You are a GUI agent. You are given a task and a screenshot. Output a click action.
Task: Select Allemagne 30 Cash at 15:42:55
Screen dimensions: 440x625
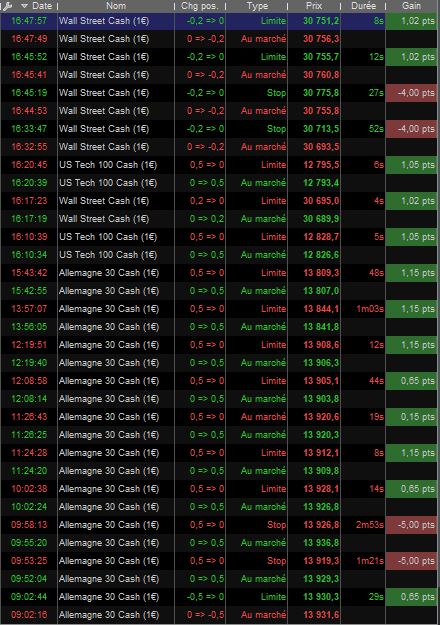[x=109, y=291]
